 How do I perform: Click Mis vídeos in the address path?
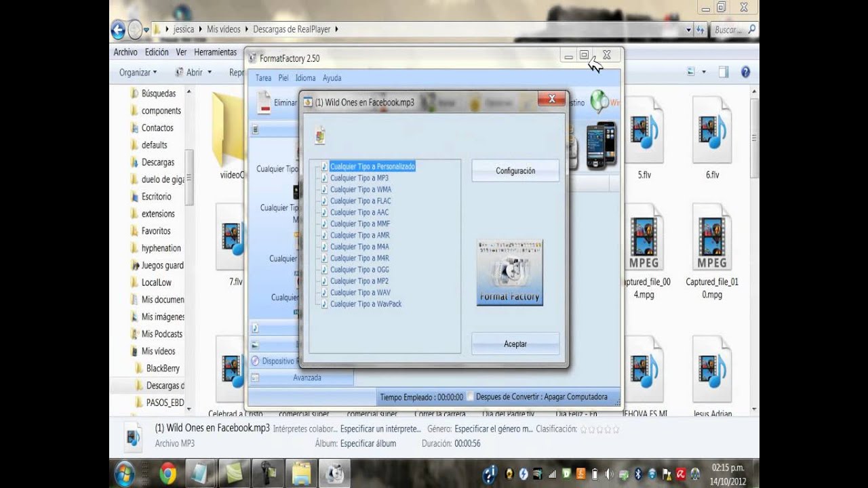click(222, 29)
